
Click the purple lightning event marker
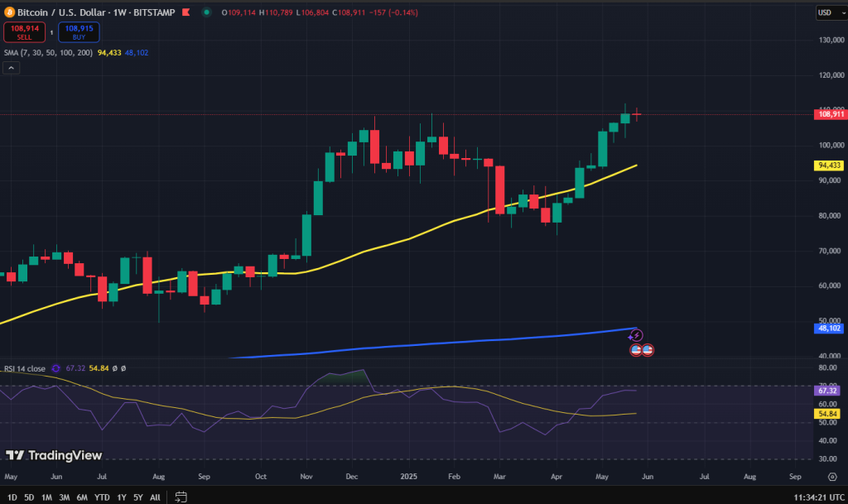[x=637, y=335]
